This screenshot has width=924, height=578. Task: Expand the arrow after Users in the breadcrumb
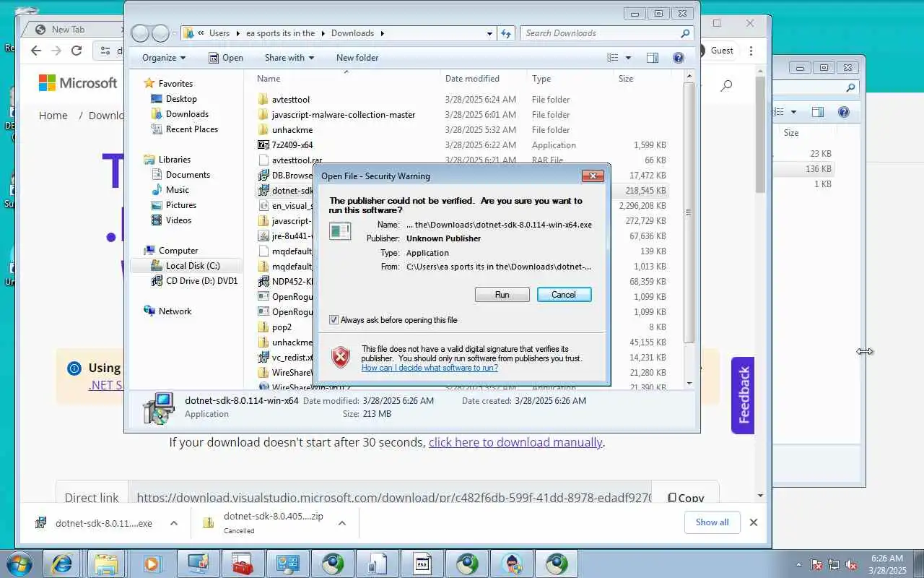237,33
